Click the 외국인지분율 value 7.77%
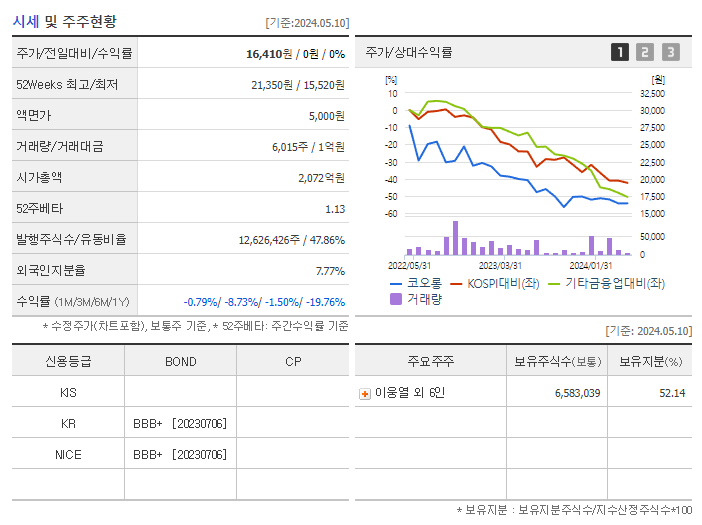The image size is (702, 525). [x=330, y=271]
